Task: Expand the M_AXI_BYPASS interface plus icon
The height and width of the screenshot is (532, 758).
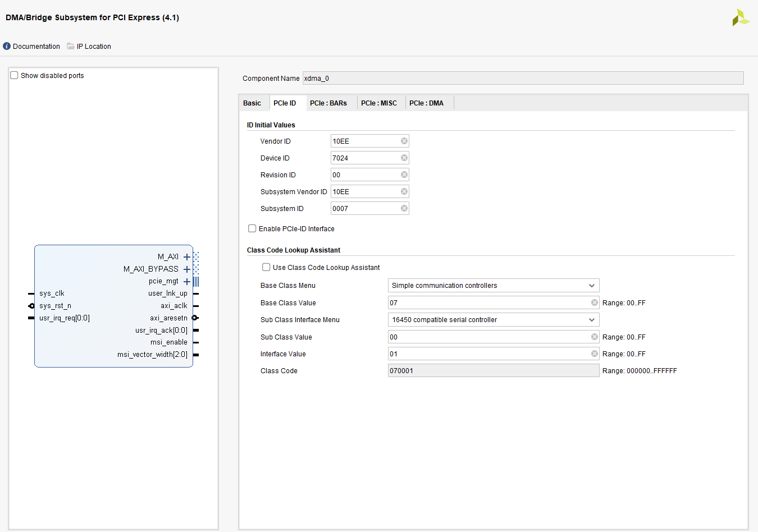Action: pyautogui.click(x=187, y=269)
